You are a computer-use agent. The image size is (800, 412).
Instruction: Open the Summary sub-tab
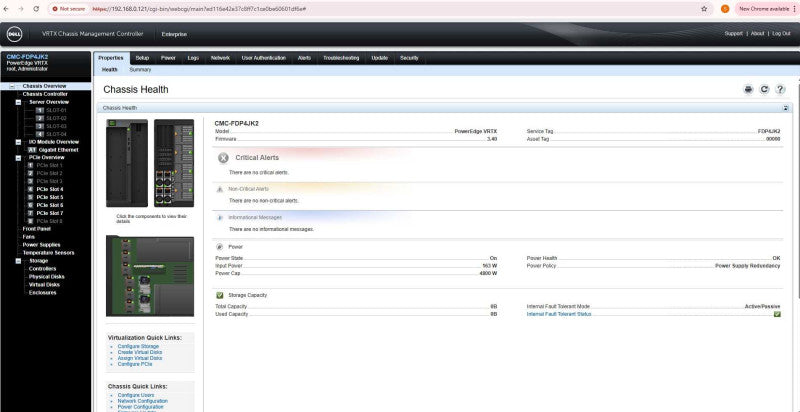[140, 70]
